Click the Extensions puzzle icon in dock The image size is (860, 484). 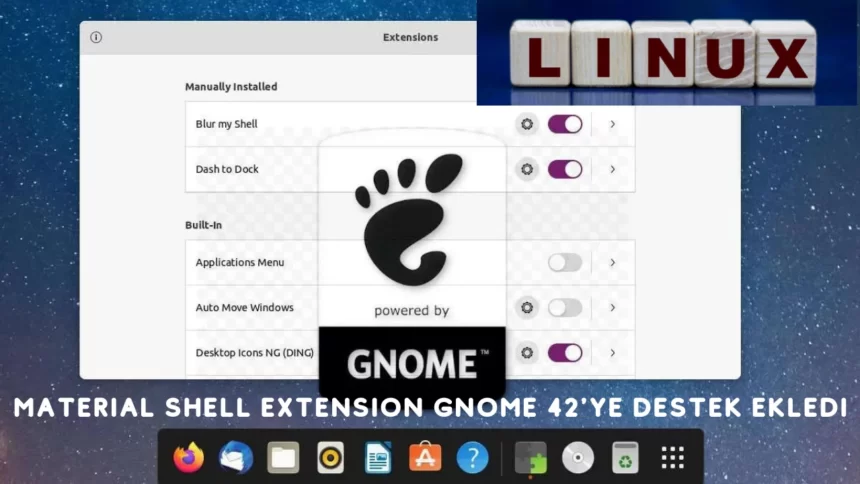point(531,458)
